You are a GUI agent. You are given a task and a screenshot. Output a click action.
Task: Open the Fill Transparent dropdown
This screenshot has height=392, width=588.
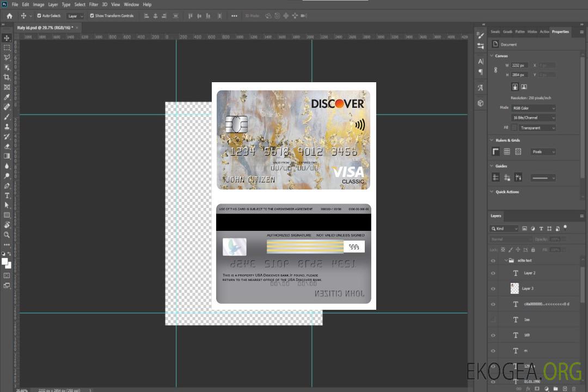point(537,128)
